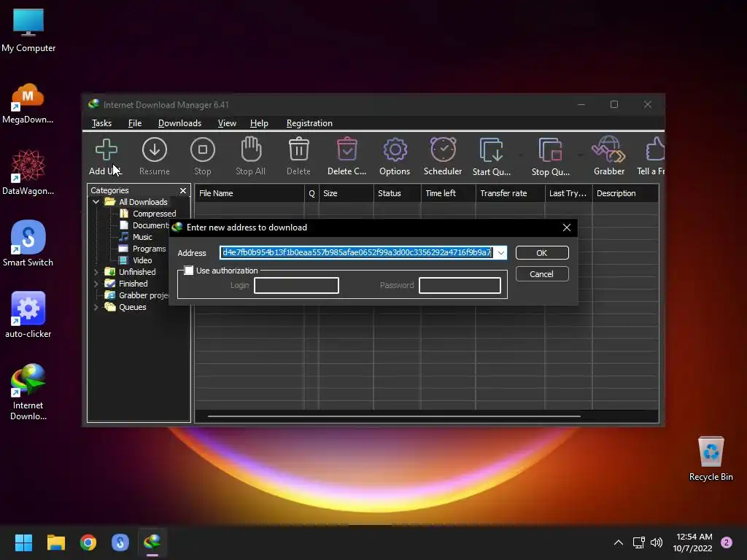Click the Add URL plus icon

point(106,150)
